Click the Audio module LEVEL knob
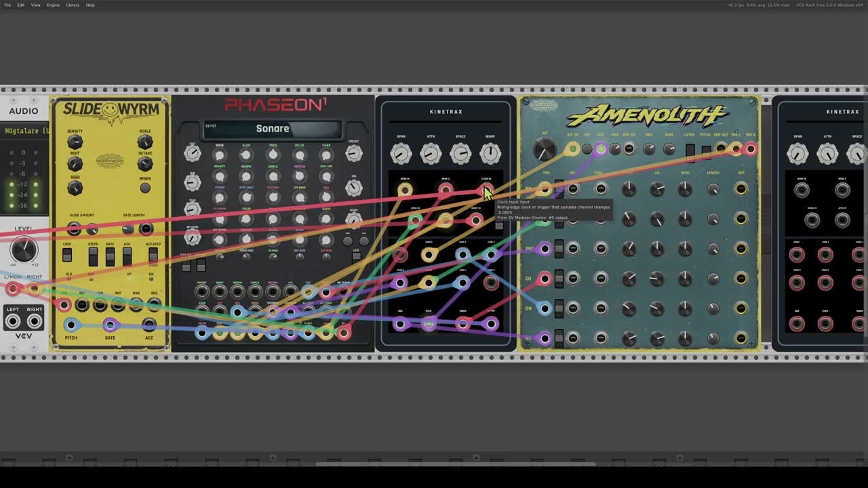868x488 pixels. (24, 250)
